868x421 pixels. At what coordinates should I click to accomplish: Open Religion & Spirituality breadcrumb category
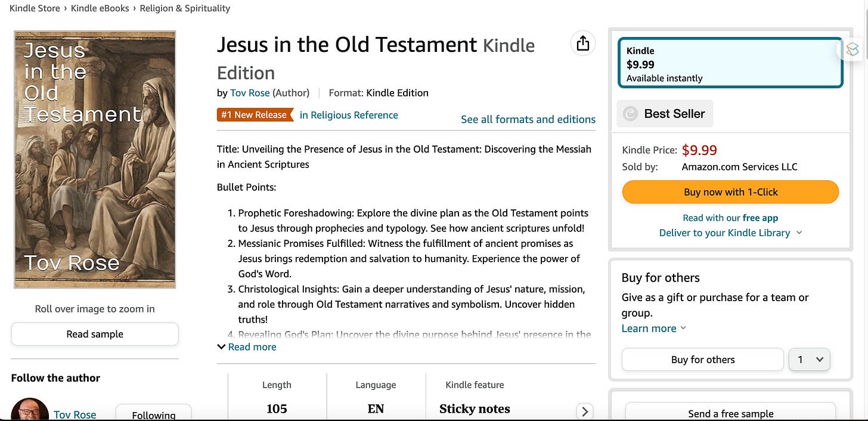(x=185, y=8)
